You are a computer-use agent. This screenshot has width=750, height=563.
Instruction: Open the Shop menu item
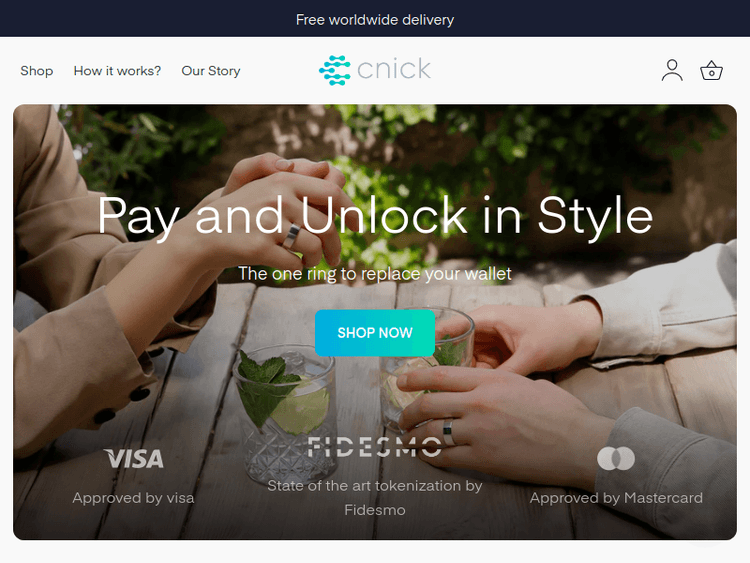tap(37, 71)
